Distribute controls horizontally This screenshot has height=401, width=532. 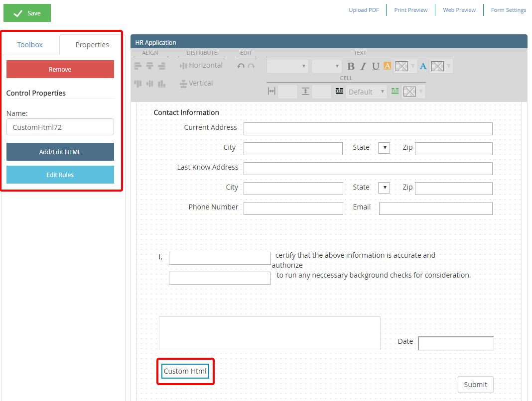click(201, 65)
